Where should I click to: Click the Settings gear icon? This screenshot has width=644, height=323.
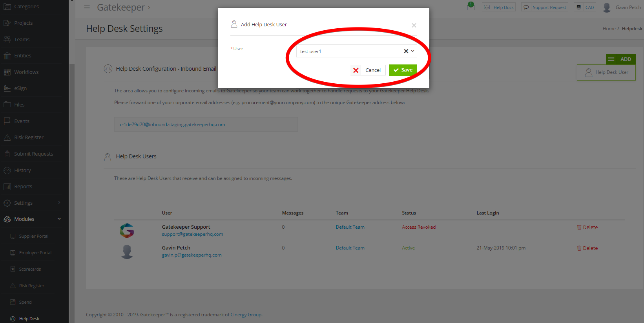coord(7,203)
